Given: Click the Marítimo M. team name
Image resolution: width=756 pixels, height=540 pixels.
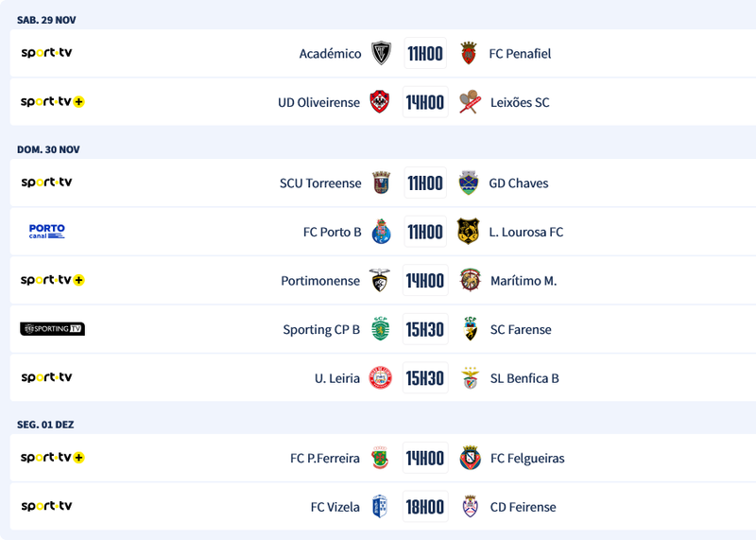Looking at the screenshot, I should click(524, 281).
